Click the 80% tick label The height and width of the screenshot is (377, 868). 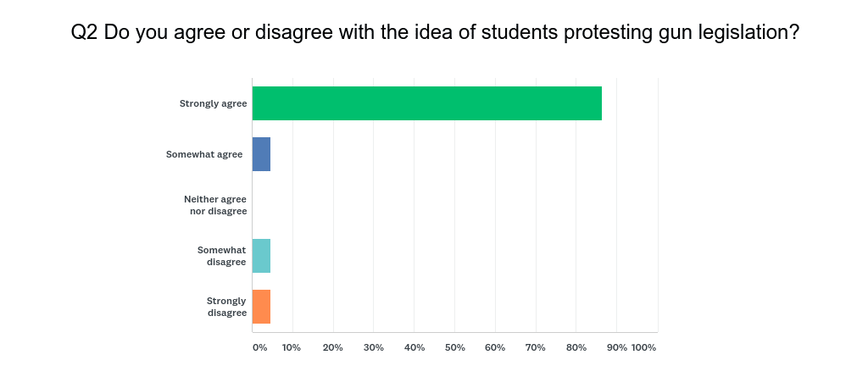click(576, 347)
